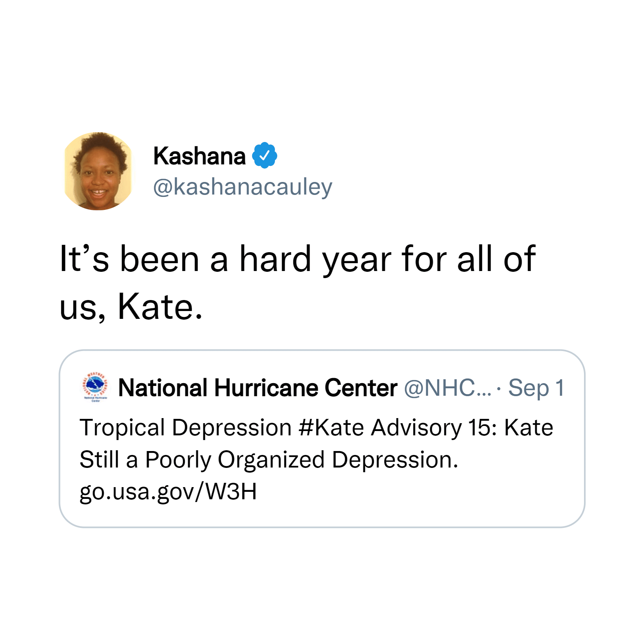
Task: Click the truncated @NHC... handle
Action: point(448,388)
